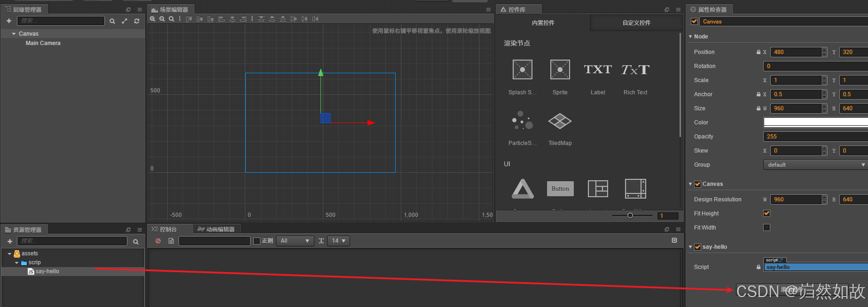
Task: Switch to the custom widgets tab
Action: (x=636, y=23)
